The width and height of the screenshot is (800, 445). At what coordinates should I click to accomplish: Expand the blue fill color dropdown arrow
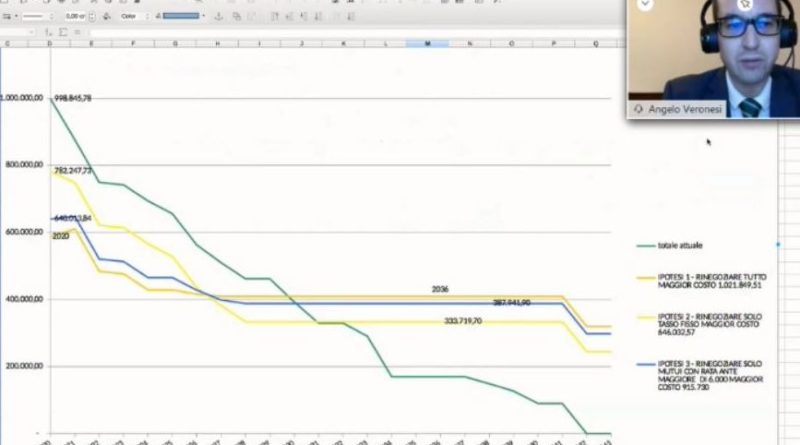[x=204, y=16]
